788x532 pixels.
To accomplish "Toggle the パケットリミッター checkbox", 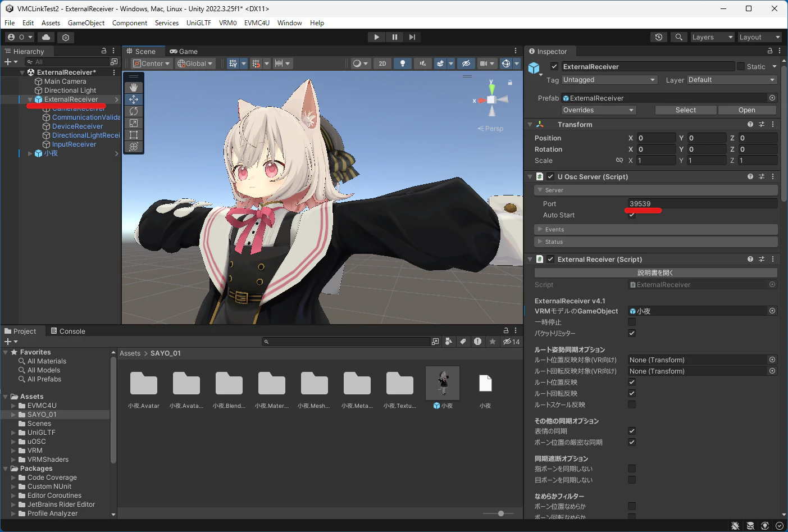I will (632, 333).
